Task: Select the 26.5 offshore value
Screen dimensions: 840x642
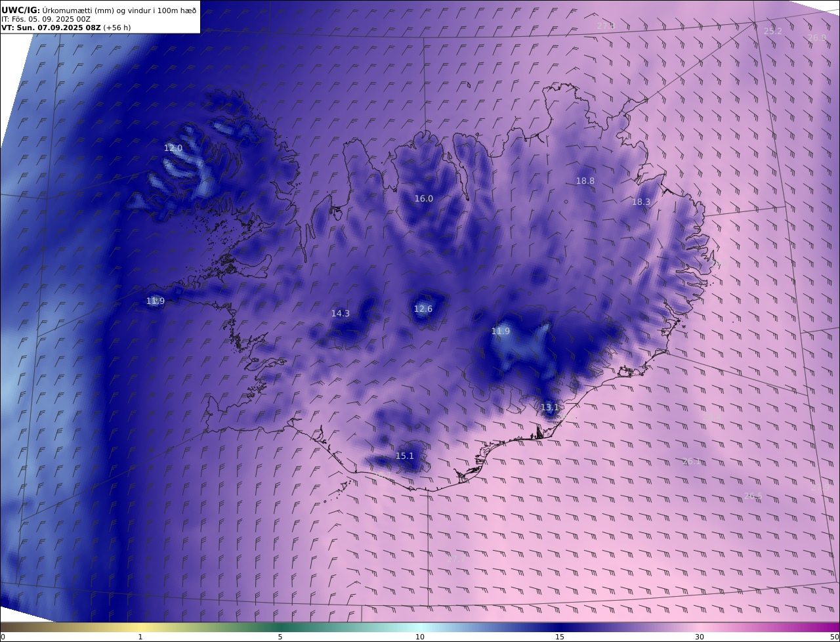Action: pos(753,496)
